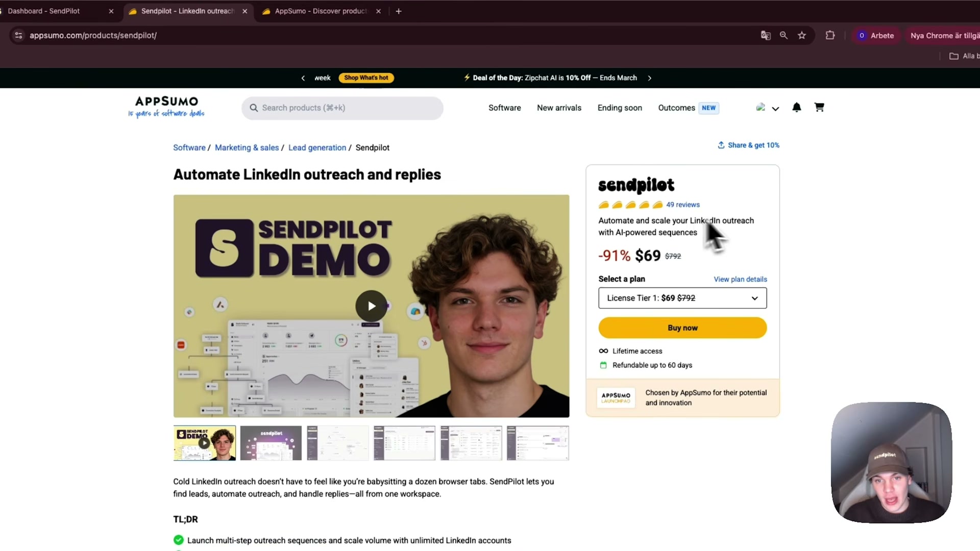Go to Lead generation breadcrumb
The image size is (980, 551).
pos(317,147)
